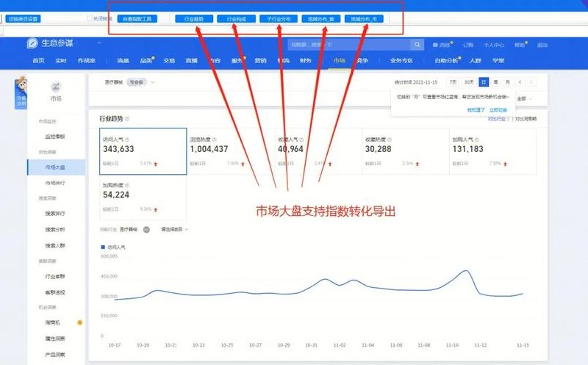This screenshot has height=365, width=588.
Task: Open the 市场 top navigation tab
Action: point(340,60)
